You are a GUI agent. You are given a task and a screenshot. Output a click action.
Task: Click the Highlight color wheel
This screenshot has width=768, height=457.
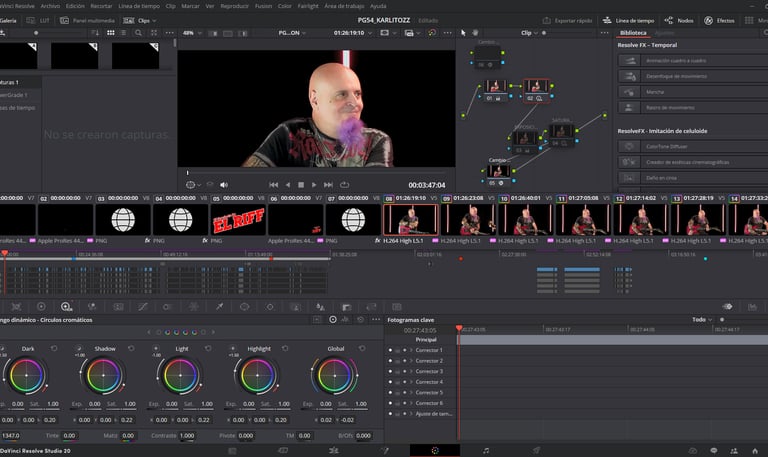(x=256, y=376)
